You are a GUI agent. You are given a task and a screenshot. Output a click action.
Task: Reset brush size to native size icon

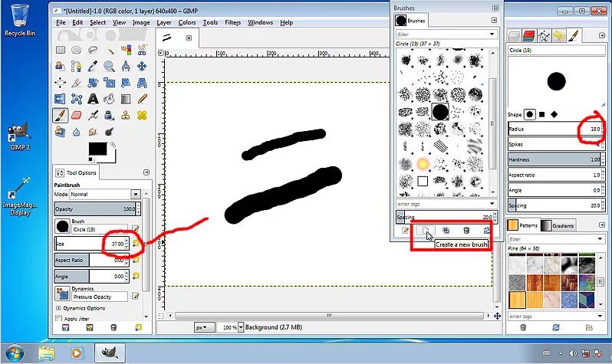[x=136, y=244]
